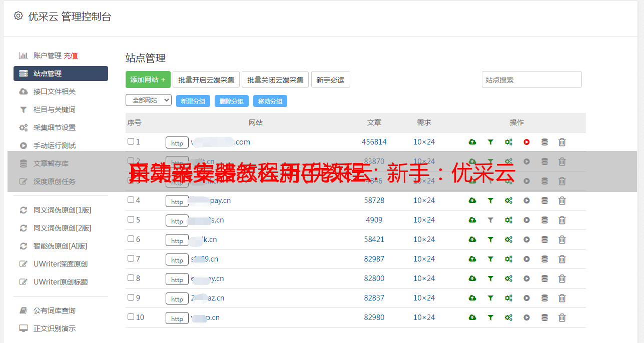Go to 栏目与关键词 in the sidebar
The image size is (644, 343).
pyautogui.click(x=55, y=109)
